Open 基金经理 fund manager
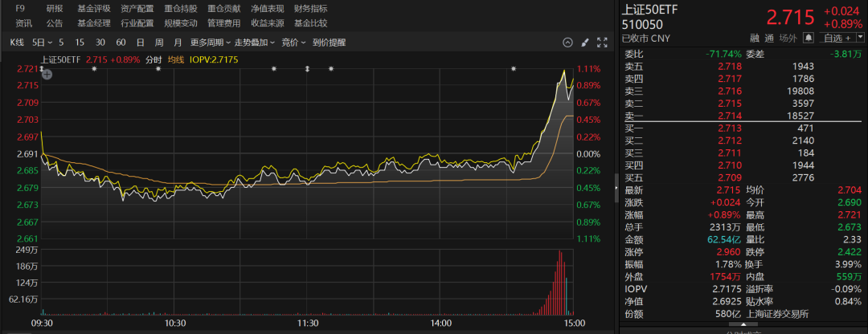Screen dimensions: 868x334 click(93, 23)
